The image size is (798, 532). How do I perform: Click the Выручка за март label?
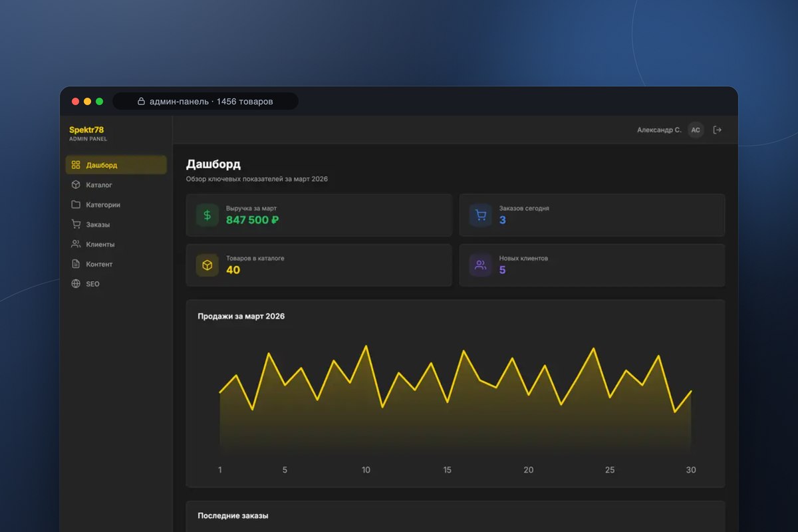(251, 208)
